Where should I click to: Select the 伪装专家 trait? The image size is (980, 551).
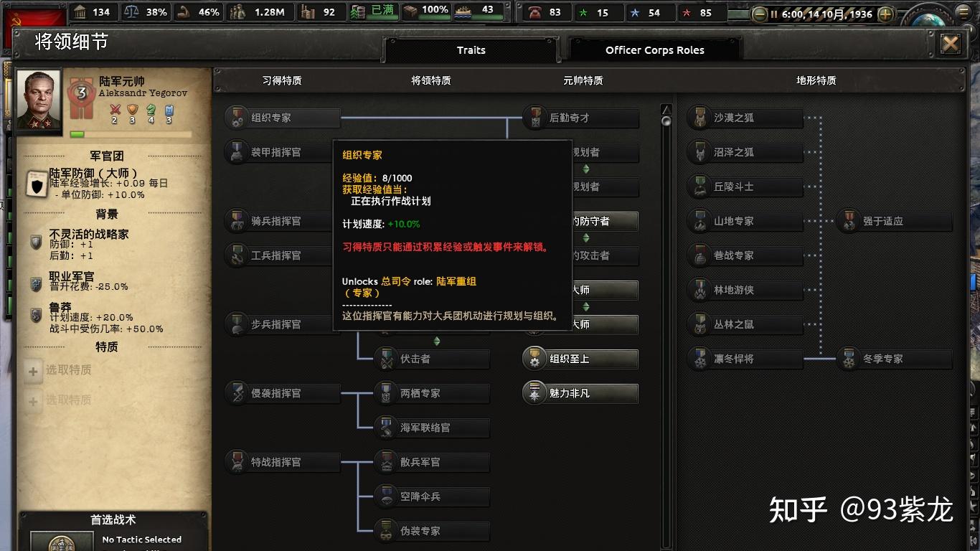pos(432,531)
